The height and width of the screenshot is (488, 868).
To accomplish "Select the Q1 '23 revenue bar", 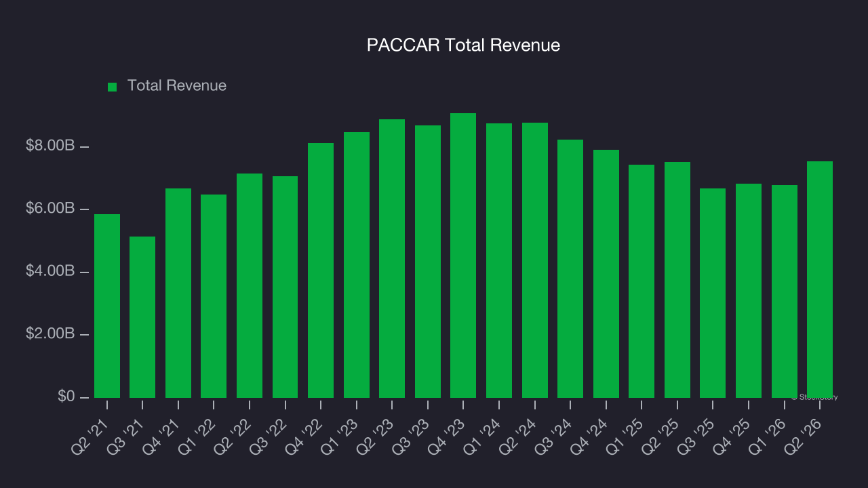I will pos(357,265).
